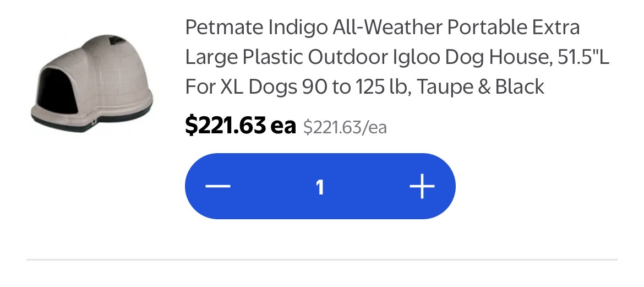Decrease quantity with the minus icon
Image resolution: width=644 pixels, height=287 pixels.
[218, 187]
